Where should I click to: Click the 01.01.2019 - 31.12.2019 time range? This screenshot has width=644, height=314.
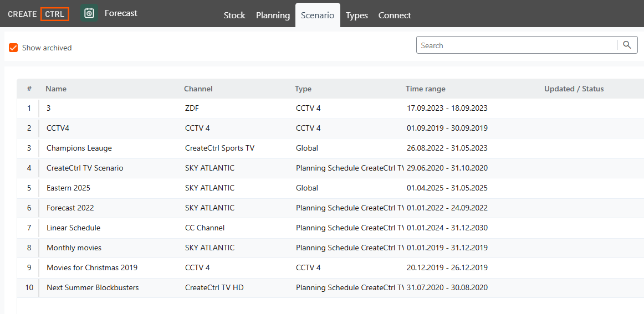[x=447, y=248]
